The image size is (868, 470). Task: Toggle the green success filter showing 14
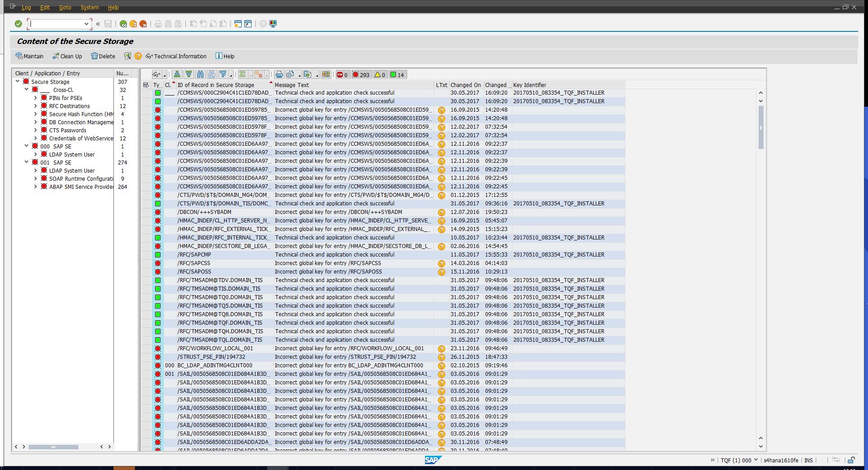click(x=397, y=75)
